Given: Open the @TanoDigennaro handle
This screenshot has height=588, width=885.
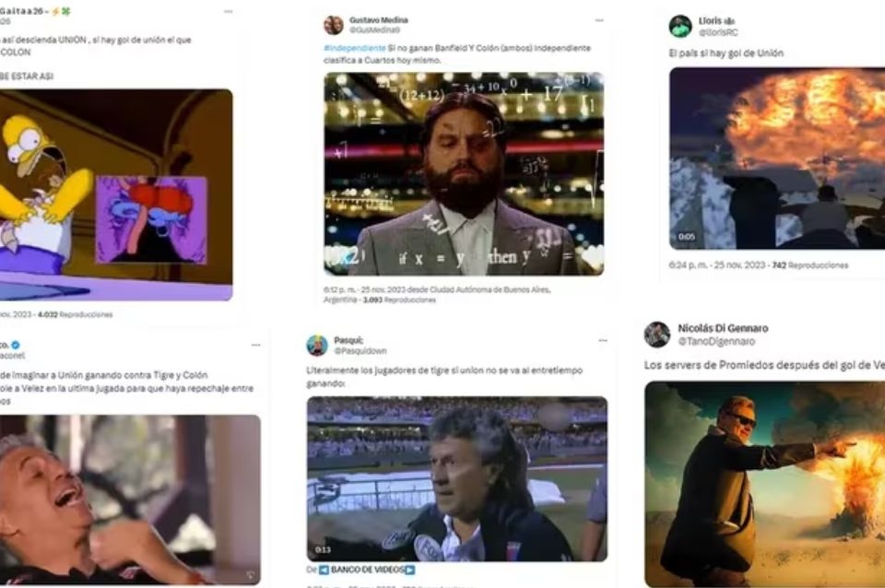Looking at the screenshot, I should pyautogui.click(x=716, y=341).
